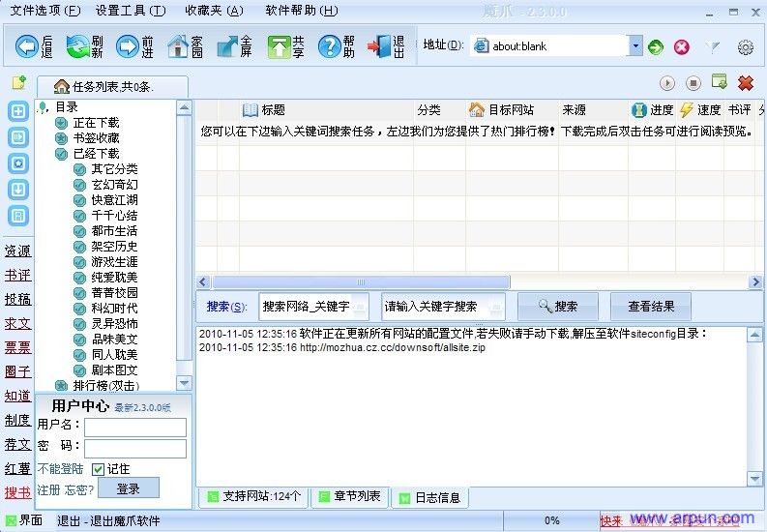Click the 查看结果 button
The height and width of the screenshot is (532, 767).
pos(651,307)
